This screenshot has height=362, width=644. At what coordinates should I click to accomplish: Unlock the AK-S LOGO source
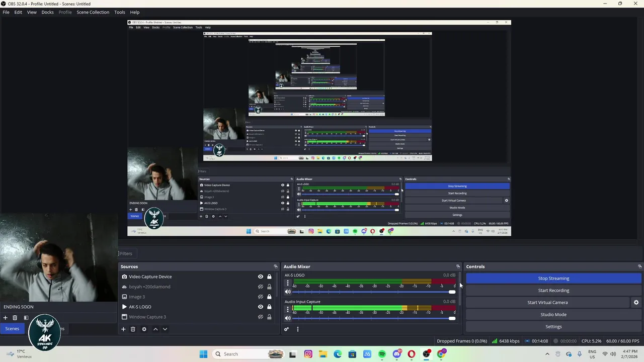pyautogui.click(x=269, y=307)
